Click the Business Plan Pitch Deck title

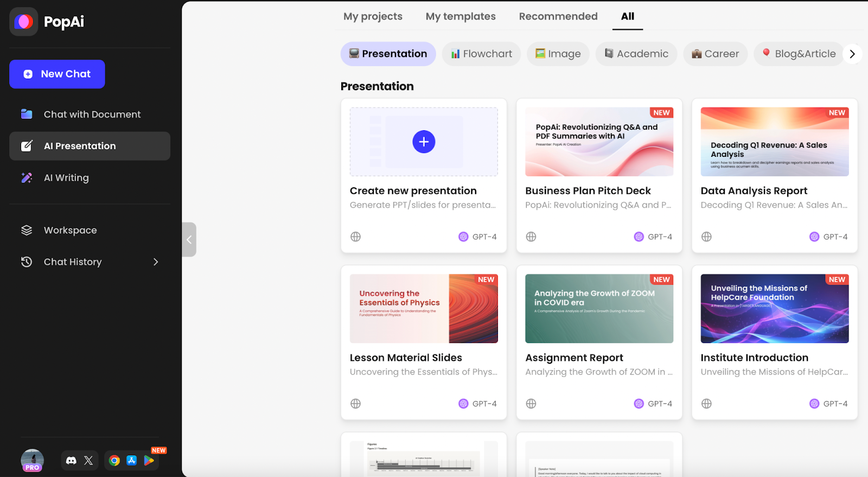tap(588, 190)
